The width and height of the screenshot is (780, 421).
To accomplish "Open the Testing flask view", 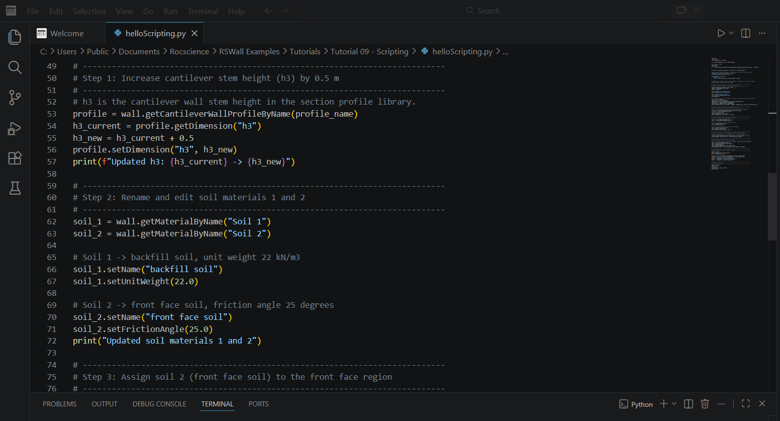I will click(15, 188).
